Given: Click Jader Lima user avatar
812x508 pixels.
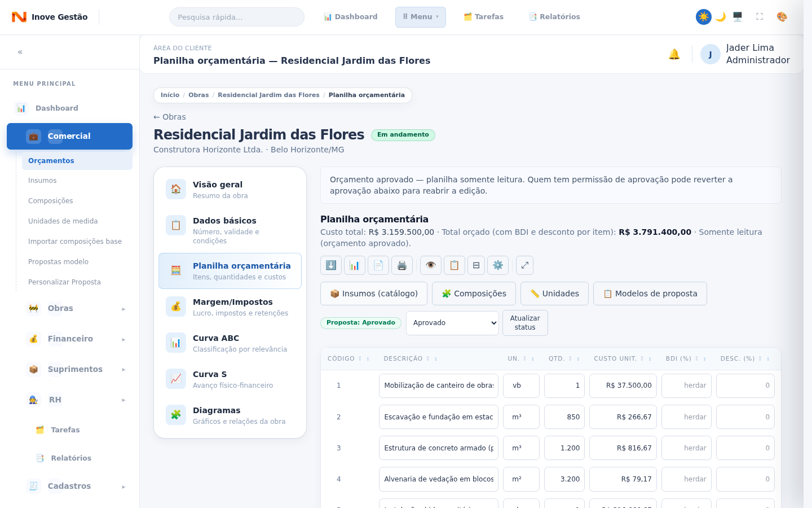Looking at the screenshot, I should pyautogui.click(x=710, y=54).
